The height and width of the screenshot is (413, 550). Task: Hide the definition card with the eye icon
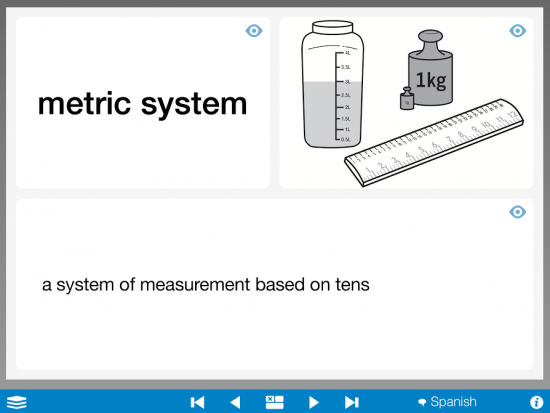click(x=517, y=212)
